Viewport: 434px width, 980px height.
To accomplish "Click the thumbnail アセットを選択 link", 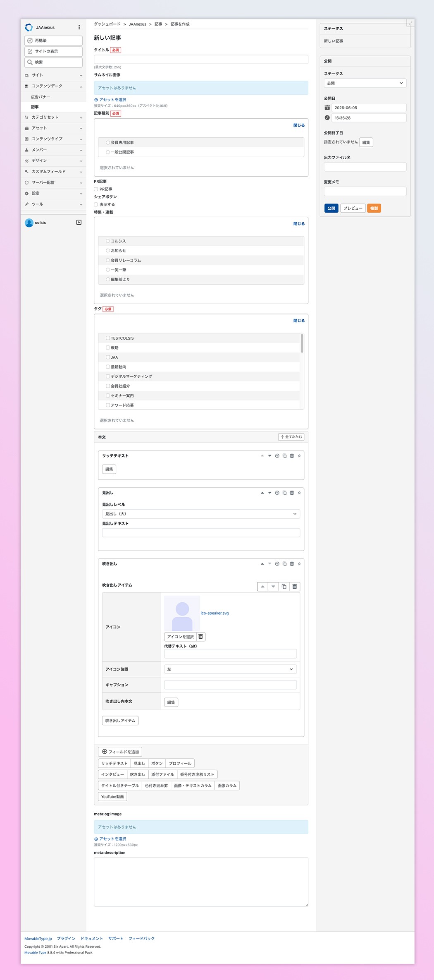I will click(x=110, y=100).
